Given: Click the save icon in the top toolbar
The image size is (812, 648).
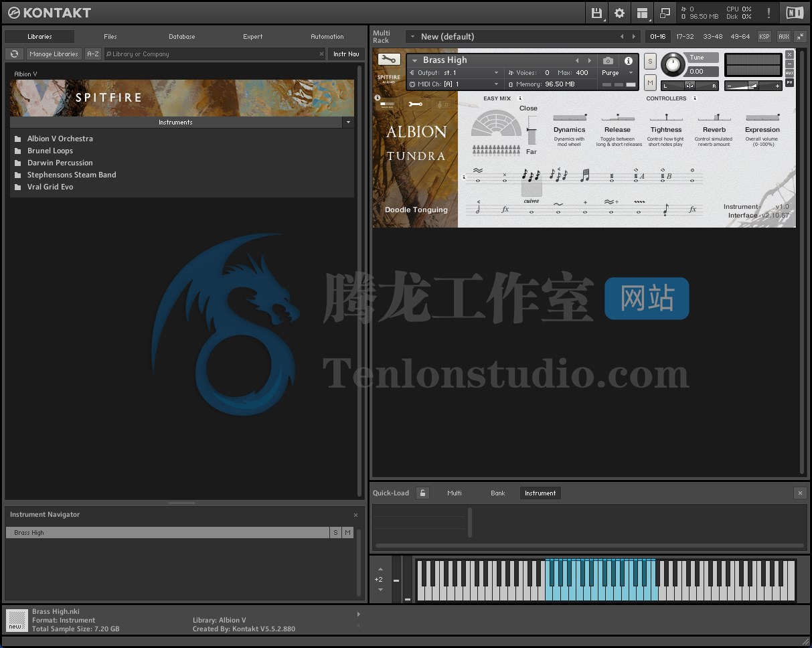Looking at the screenshot, I should pos(596,13).
